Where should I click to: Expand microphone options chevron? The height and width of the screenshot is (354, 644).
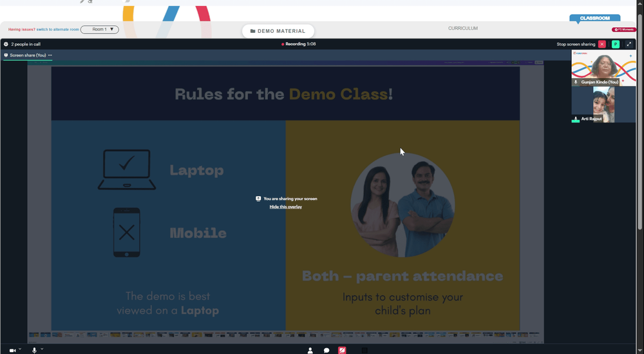point(42,349)
